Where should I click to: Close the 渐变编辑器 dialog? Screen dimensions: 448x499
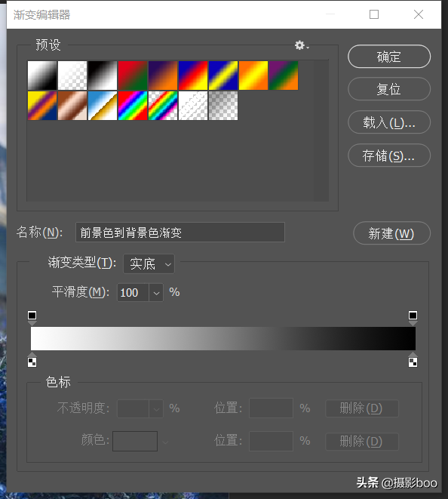419,14
